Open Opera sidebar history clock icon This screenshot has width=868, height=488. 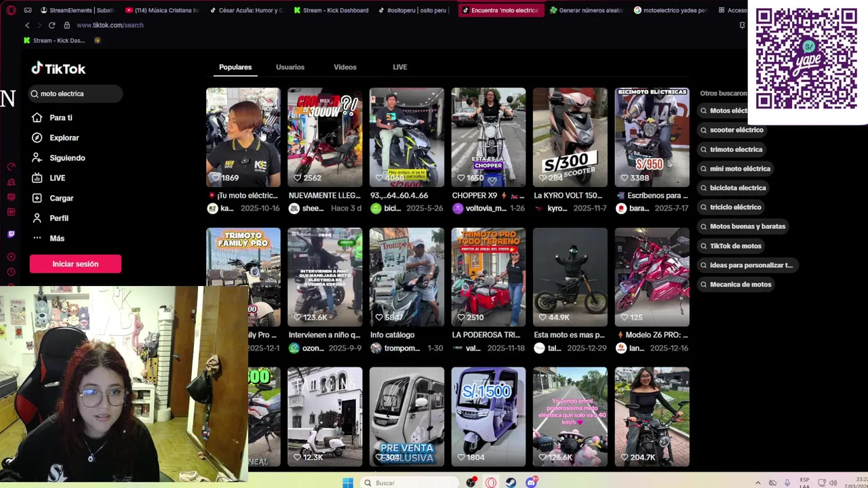(11, 272)
